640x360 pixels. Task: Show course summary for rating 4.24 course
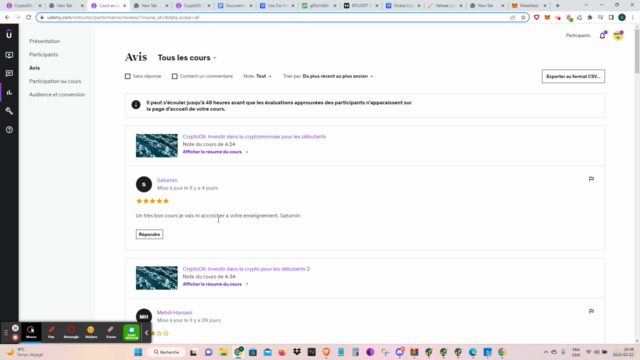tap(216, 152)
